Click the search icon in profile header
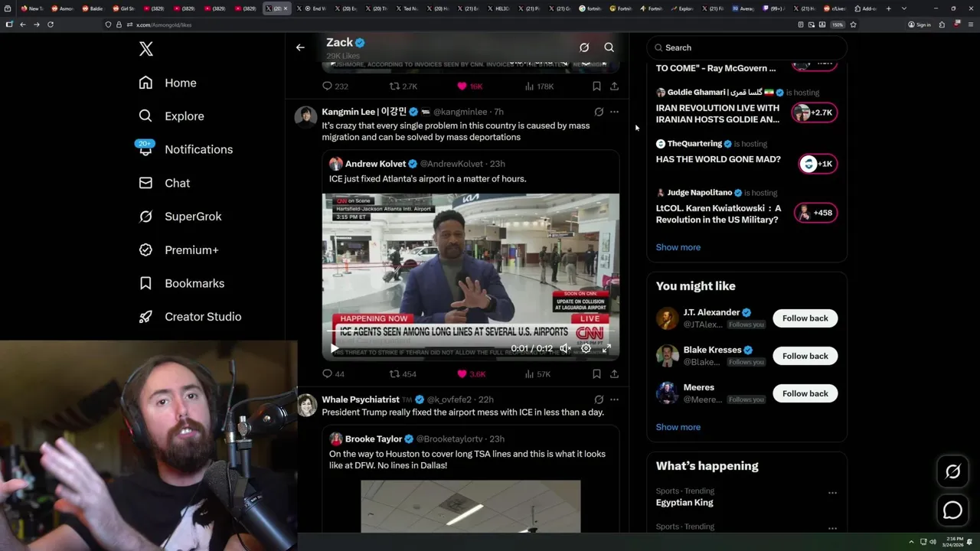This screenshot has width=980, height=551. (x=609, y=47)
